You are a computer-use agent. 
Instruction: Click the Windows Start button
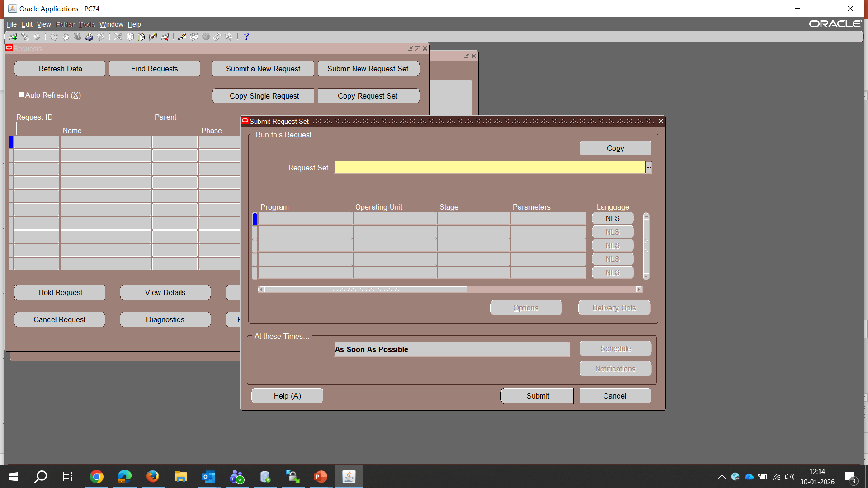14,477
